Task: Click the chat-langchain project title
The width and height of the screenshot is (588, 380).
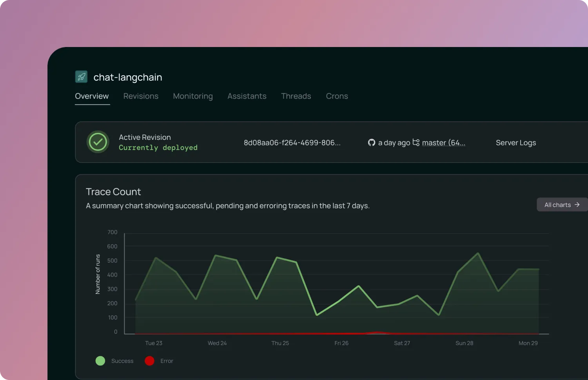Action: [128, 77]
